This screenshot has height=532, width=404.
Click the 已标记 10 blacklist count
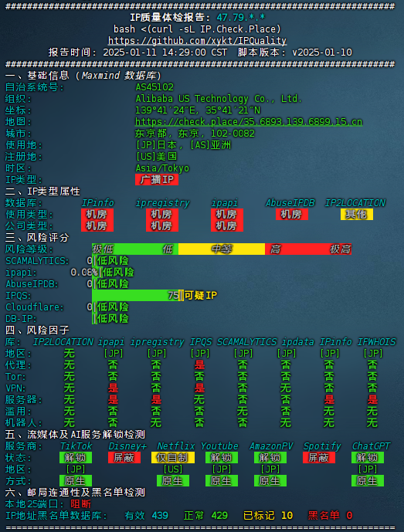[268, 515]
